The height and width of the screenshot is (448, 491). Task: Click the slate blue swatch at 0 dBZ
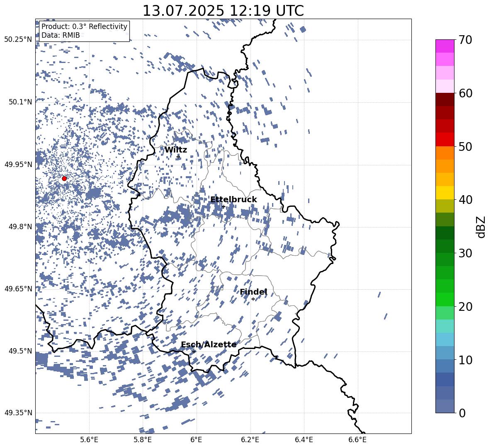point(445,406)
